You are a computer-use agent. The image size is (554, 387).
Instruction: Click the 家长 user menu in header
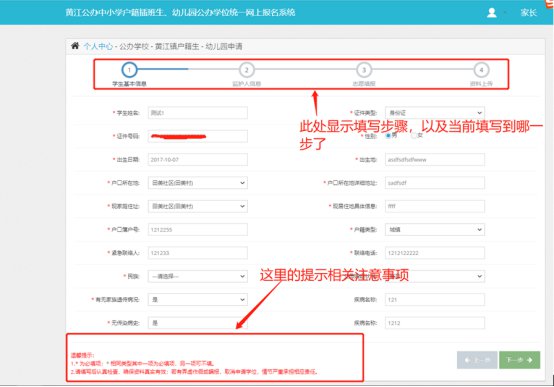[528, 13]
